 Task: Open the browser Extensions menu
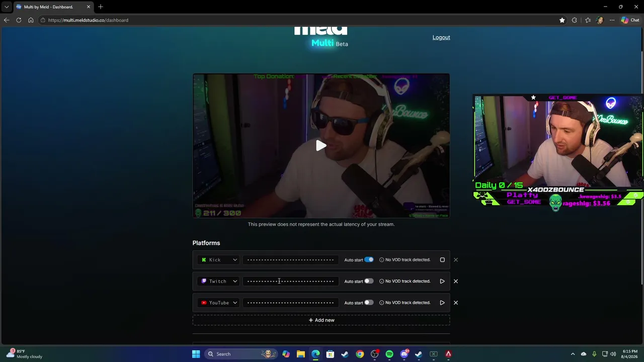coord(575,20)
